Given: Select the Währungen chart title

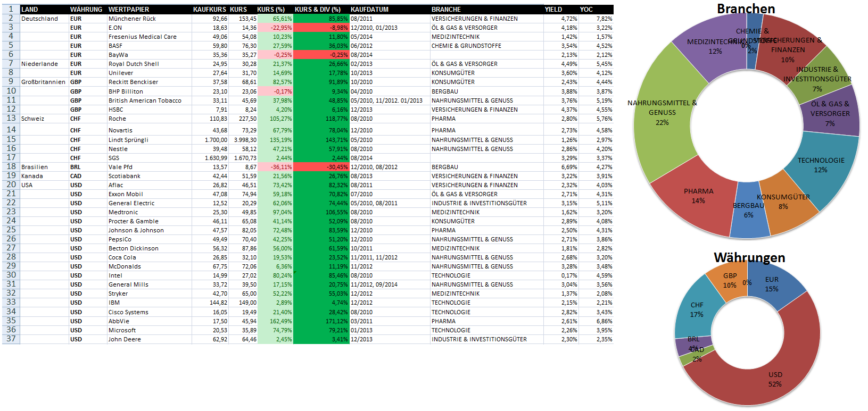Looking at the screenshot, I should (749, 257).
